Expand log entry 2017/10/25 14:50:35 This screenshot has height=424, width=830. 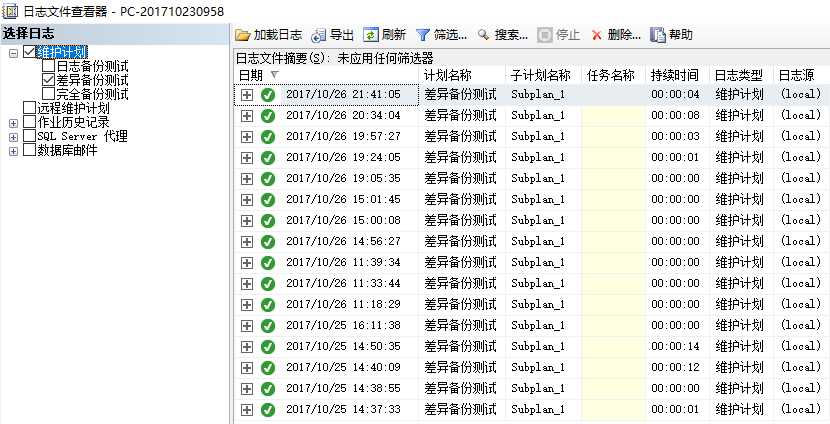coord(247,347)
